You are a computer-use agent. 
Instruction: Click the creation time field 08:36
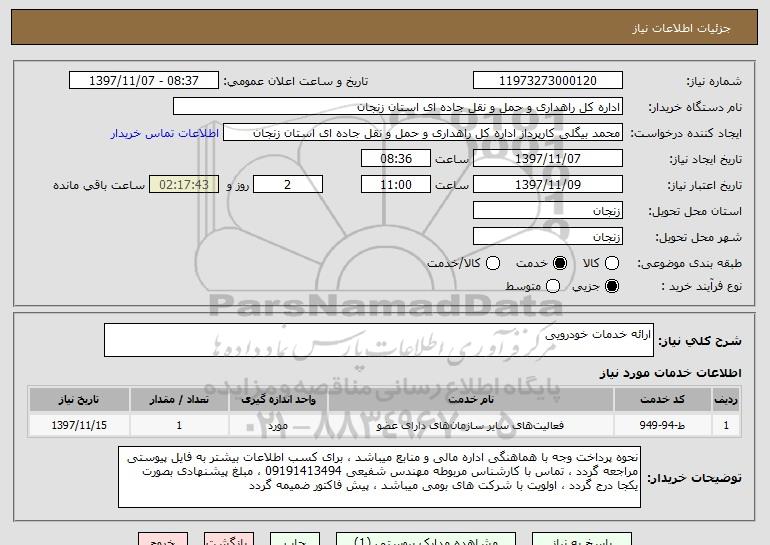click(396, 159)
